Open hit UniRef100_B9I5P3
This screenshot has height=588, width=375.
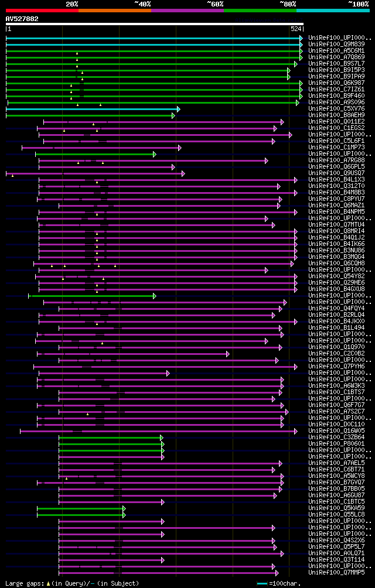(x=336, y=70)
